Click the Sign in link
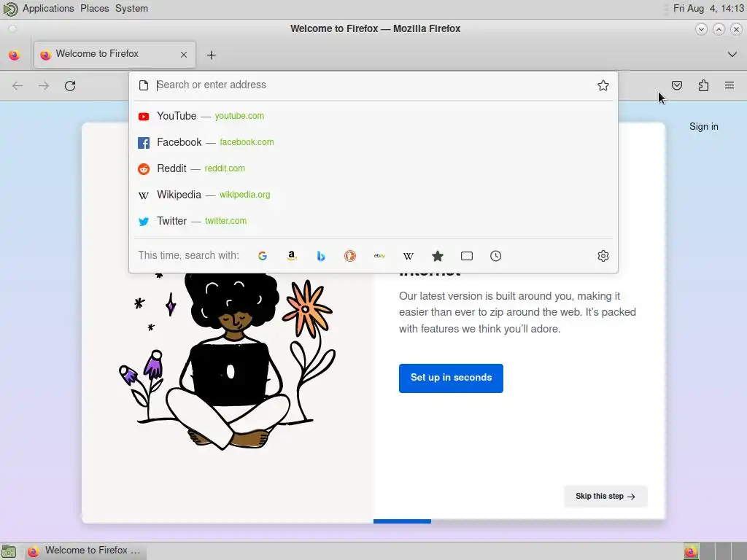The height and width of the screenshot is (560, 747). (704, 127)
